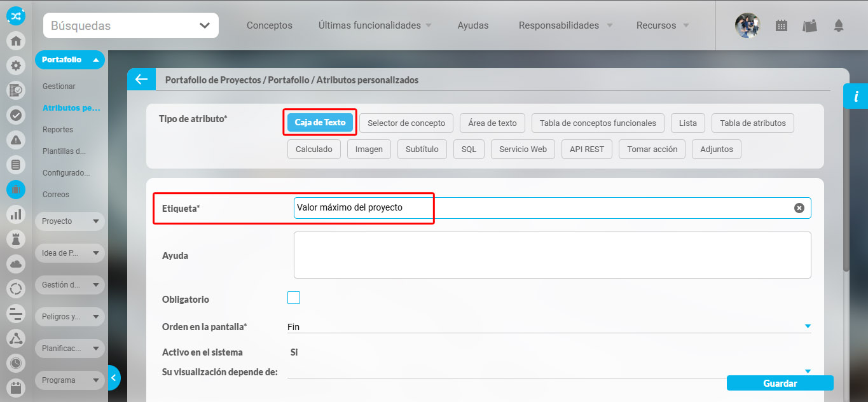Image resolution: width=868 pixels, height=402 pixels.
Task: Open the calendar icon in top bar
Action: [782, 25]
